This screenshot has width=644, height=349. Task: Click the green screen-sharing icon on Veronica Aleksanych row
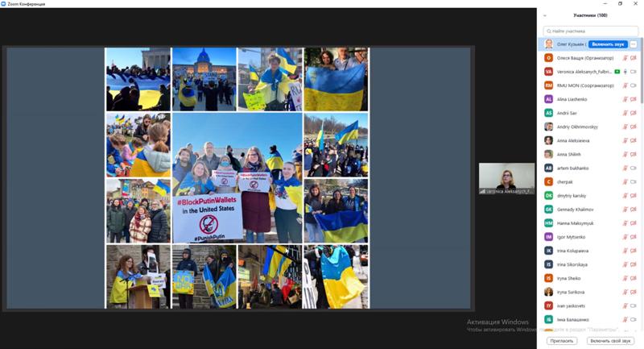point(617,72)
